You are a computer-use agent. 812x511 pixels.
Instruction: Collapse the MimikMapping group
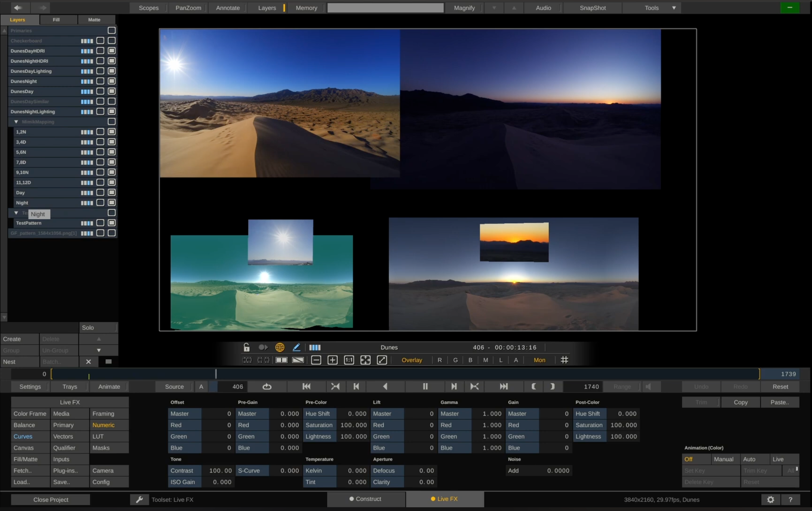pyautogui.click(x=16, y=122)
